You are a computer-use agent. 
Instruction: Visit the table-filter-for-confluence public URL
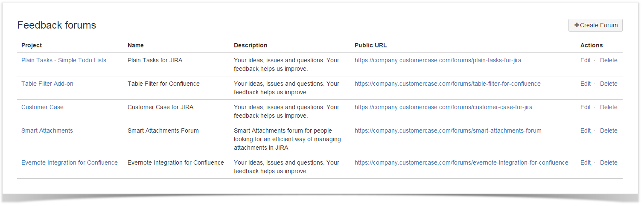pyautogui.click(x=448, y=84)
